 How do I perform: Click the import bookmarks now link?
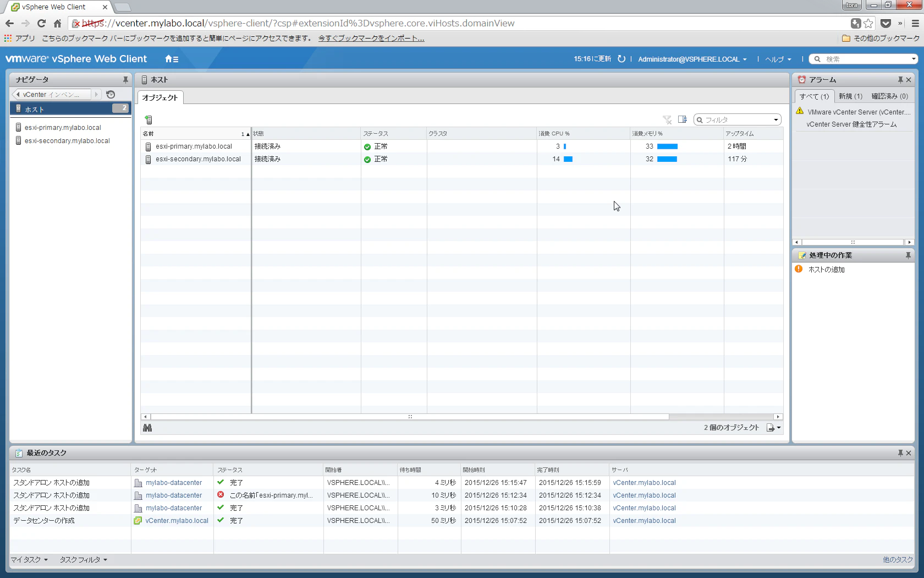(x=371, y=39)
